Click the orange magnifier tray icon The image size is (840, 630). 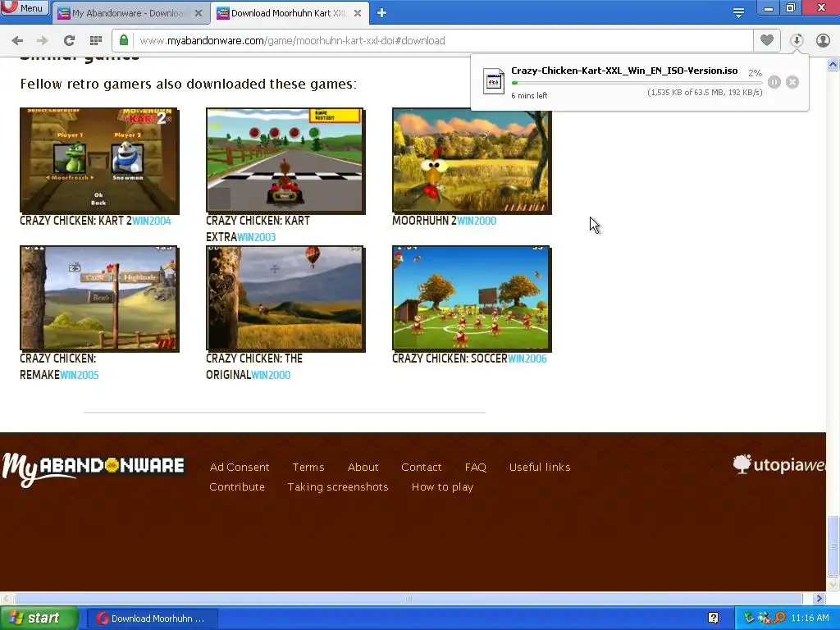(x=779, y=619)
